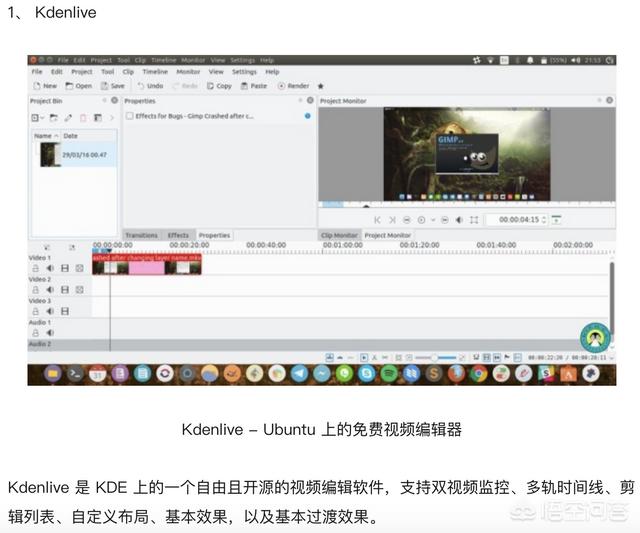Click the timecode stepper arrows
Image resolution: width=640 pixels, height=533 pixels.
[544, 220]
